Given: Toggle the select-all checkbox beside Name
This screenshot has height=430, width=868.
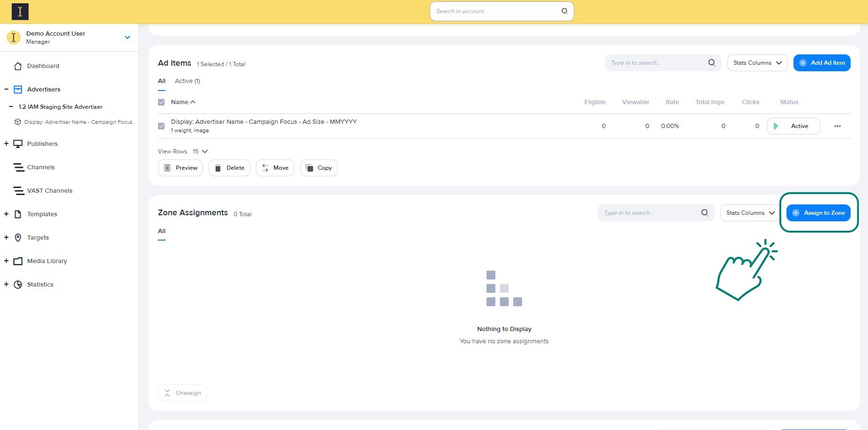Looking at the screenshot, I should pos(161,102).
